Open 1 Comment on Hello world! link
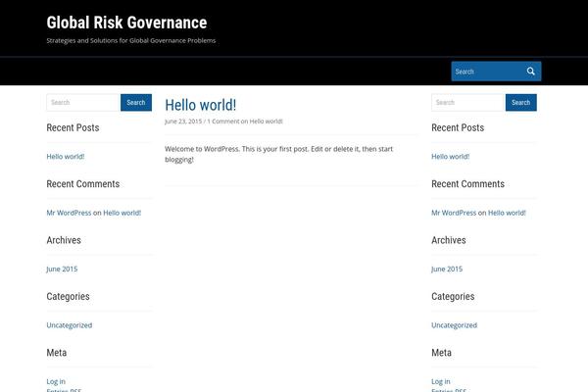Screen dimensions: 588x392 pyautogui.click(x=245, y=122)
